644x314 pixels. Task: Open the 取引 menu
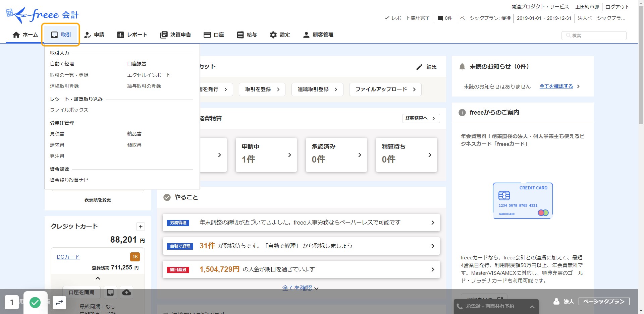61,35
